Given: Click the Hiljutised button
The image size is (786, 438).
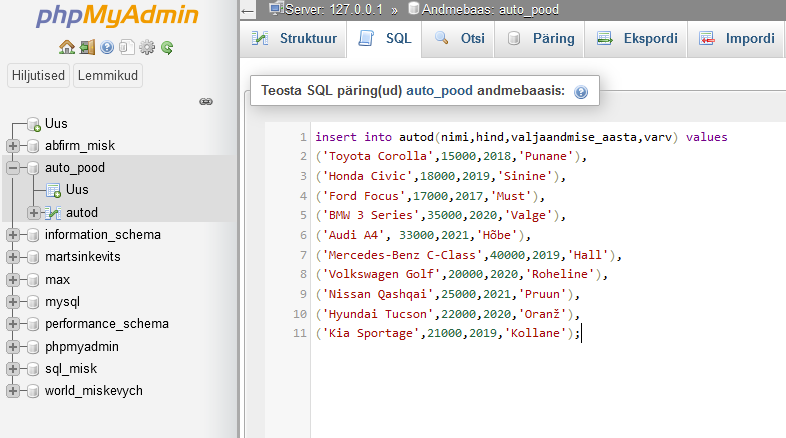Looking at the screenshot, I should coord(39,76).
